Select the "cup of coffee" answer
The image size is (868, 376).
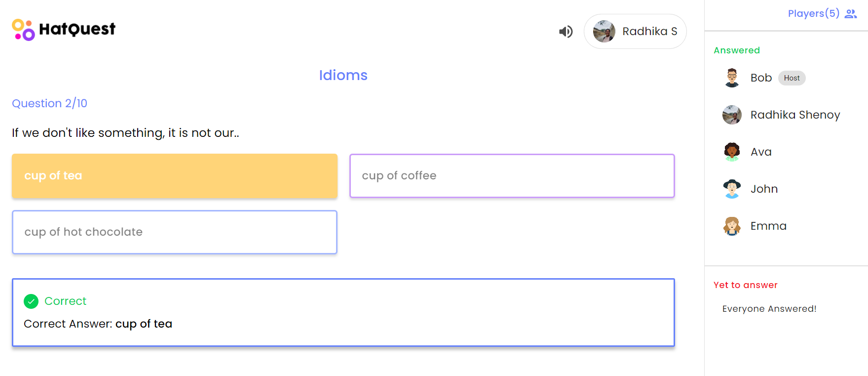coord(512,176)
